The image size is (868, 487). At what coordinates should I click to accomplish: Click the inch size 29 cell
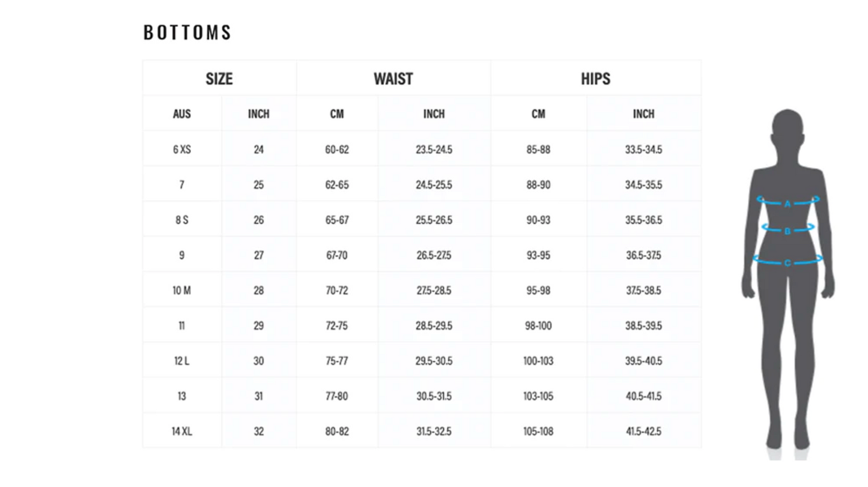(258, 325)
